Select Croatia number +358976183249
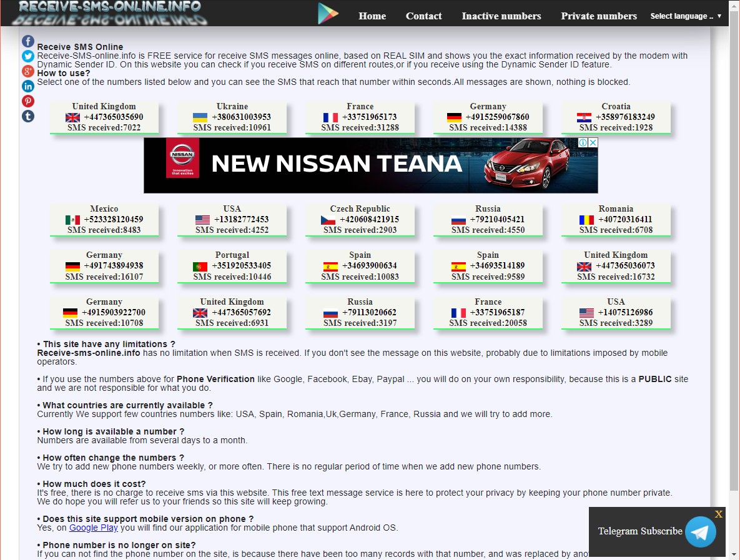Viewport: 740px width, 560px height. pos(625,117)
